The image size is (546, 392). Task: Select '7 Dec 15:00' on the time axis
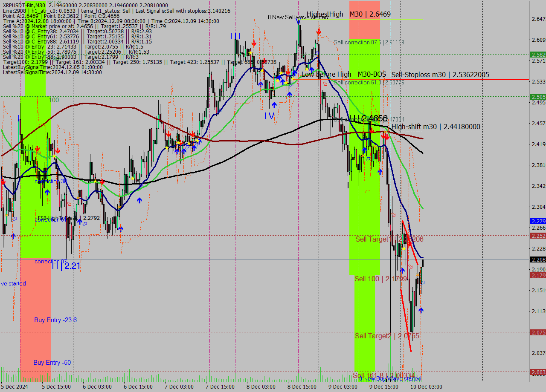point(220,386)
